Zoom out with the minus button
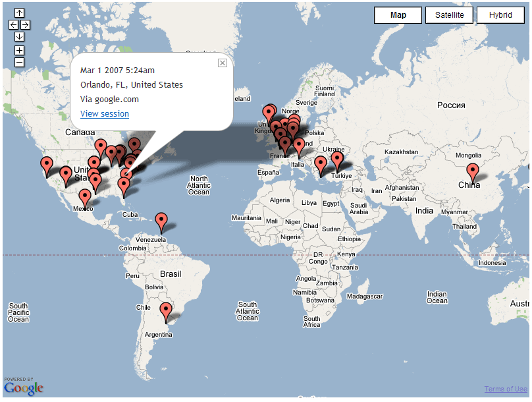532x402 pixels. tap(19, 62)
